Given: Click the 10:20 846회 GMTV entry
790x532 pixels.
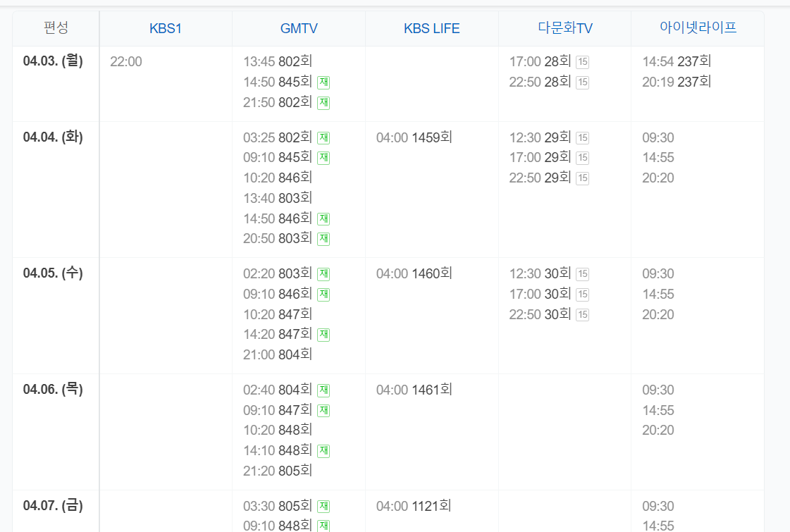Looking at the screenshot, I should point(278,178).
